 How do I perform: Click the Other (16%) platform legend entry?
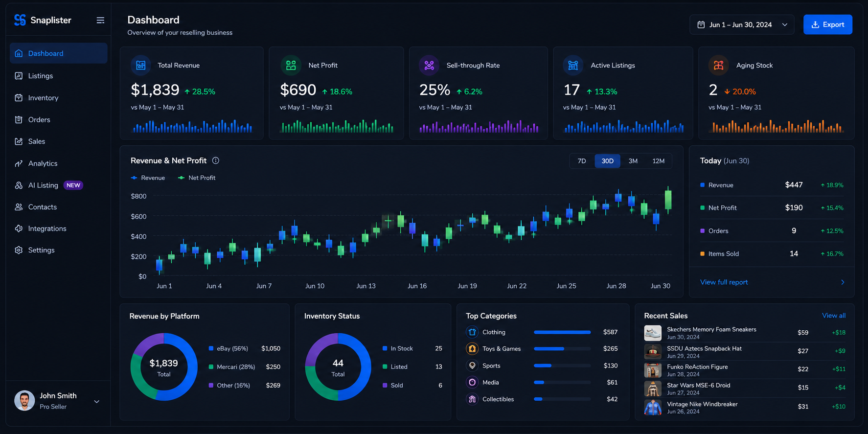tap(245, 386)
